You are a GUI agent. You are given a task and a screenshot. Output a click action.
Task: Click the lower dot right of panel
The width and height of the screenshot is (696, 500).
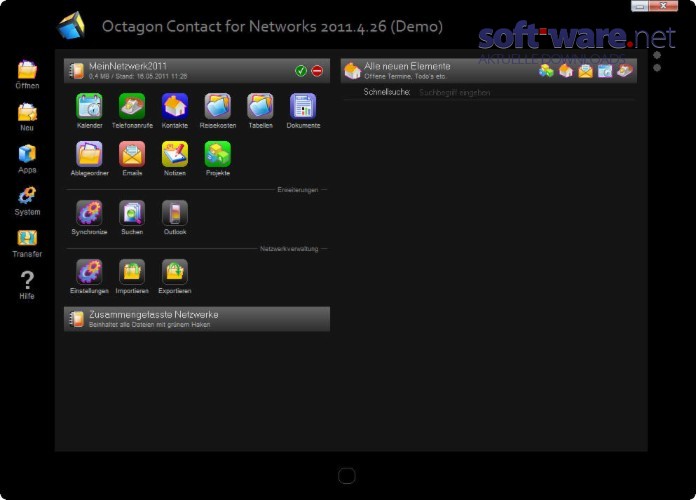(657, 67)
